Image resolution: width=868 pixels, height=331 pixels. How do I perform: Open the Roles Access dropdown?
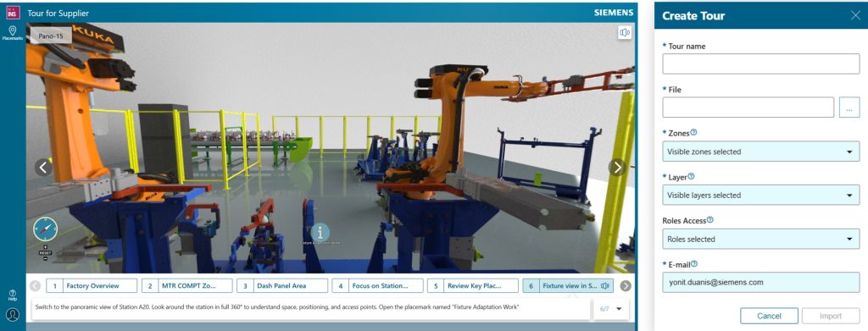point(760,240)
